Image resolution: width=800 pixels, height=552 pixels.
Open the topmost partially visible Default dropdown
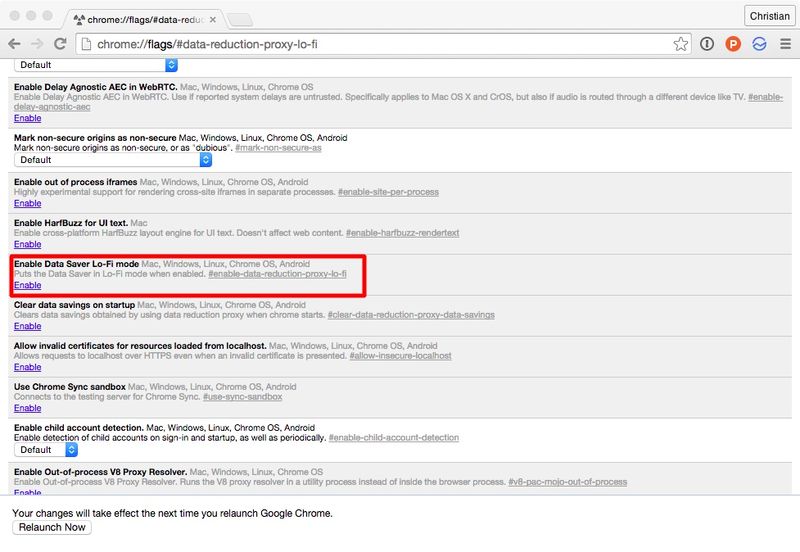pyautogui.click(x=96, y=65)
